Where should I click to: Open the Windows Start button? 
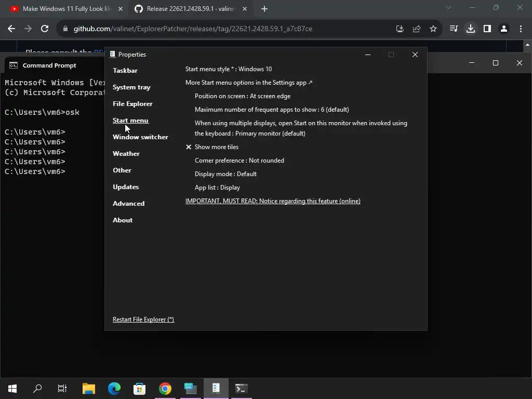[x=12, y=389]
